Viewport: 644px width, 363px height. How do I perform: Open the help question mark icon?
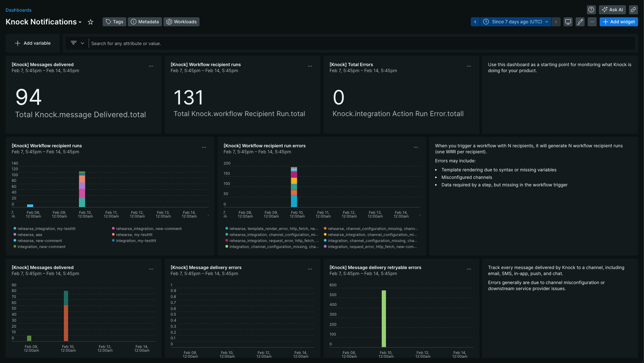(591, 9)
